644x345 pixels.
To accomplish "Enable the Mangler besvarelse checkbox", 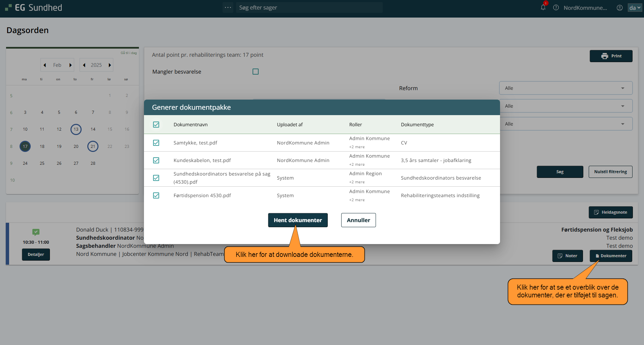I will coord(256,72).
